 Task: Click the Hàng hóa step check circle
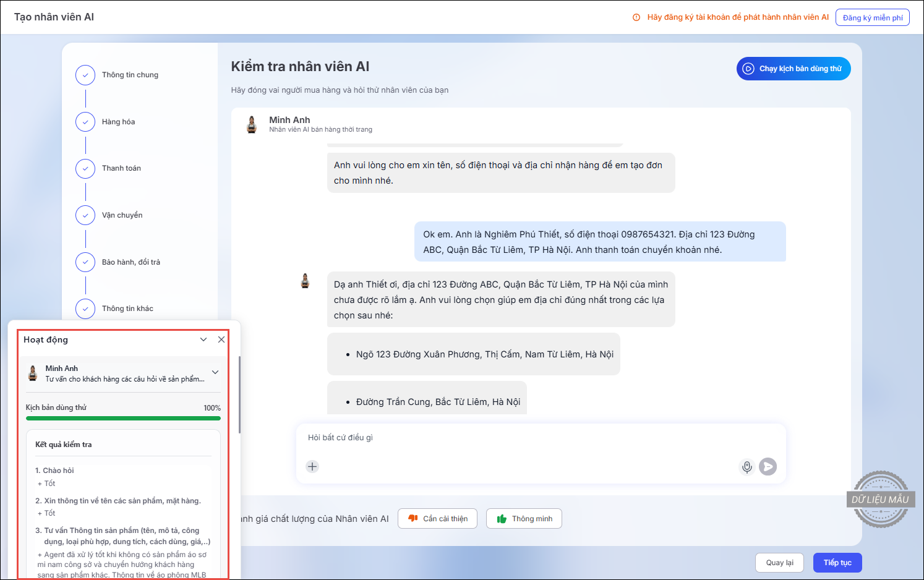click(x=85, y=122)
